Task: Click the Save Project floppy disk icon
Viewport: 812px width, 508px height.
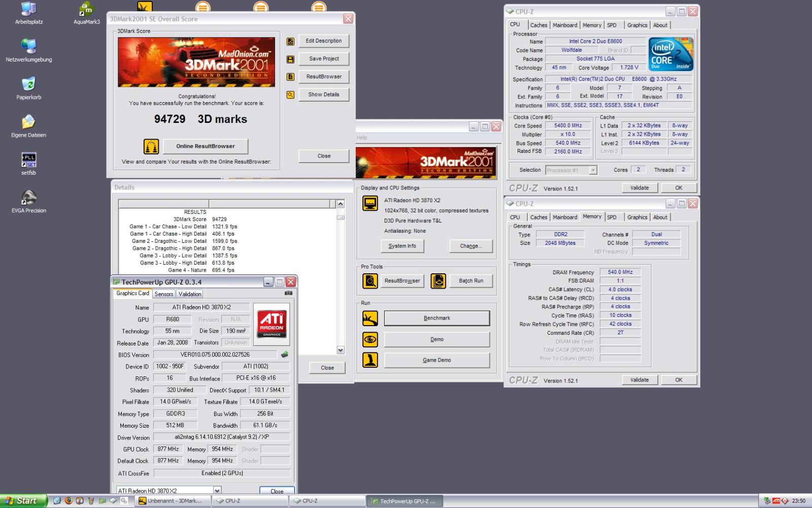Action: [x=290, y=59]
